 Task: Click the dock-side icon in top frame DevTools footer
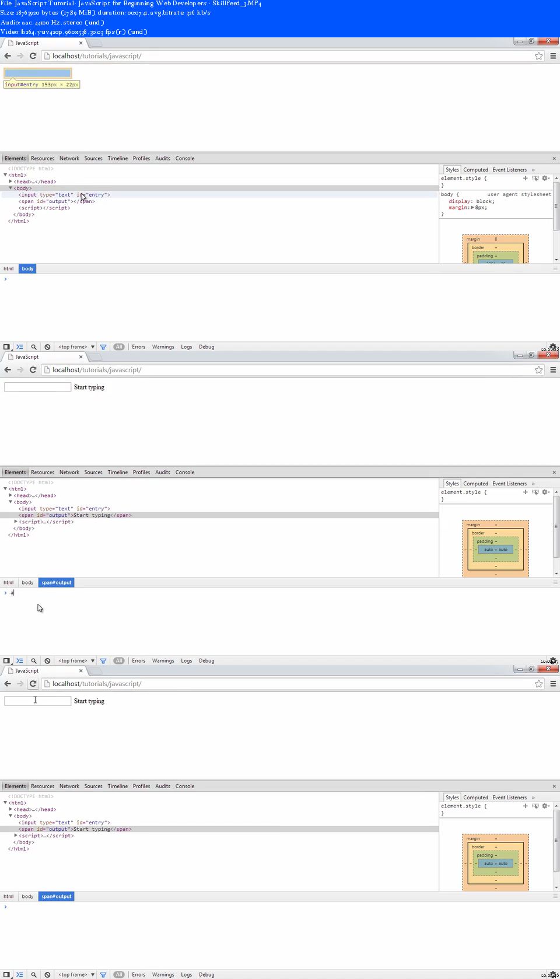pos(6,347)
